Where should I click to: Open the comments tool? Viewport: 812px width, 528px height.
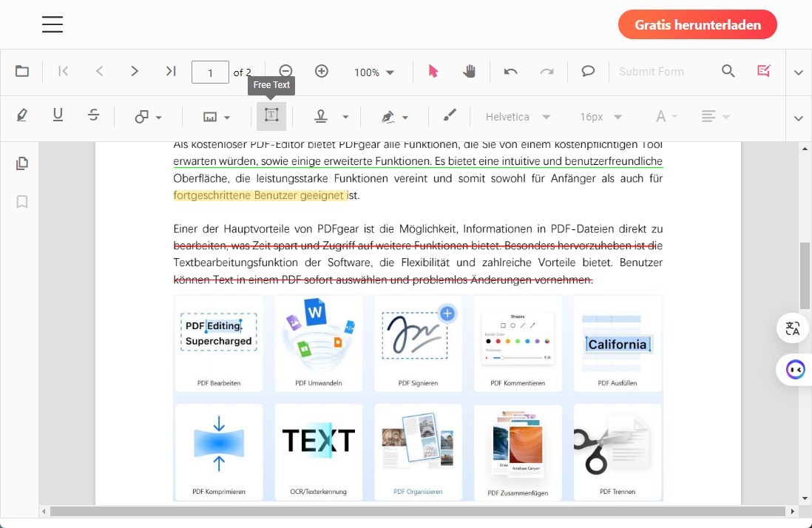[587, 71]
